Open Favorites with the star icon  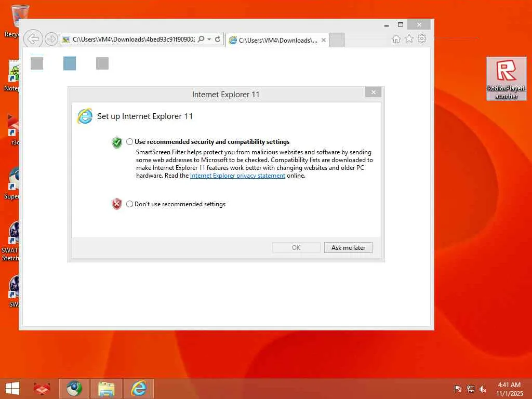[x=409, y=39]
